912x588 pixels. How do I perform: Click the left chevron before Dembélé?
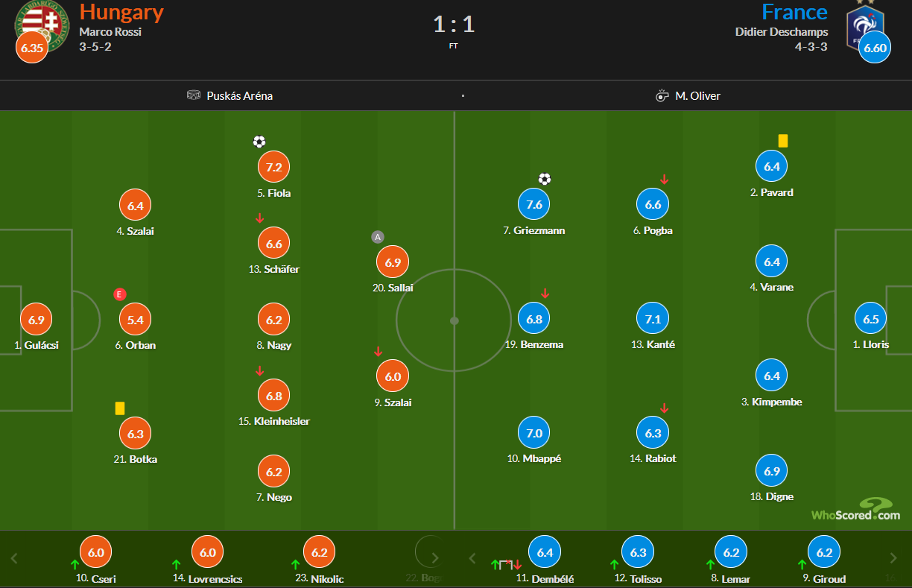[471, 558]
